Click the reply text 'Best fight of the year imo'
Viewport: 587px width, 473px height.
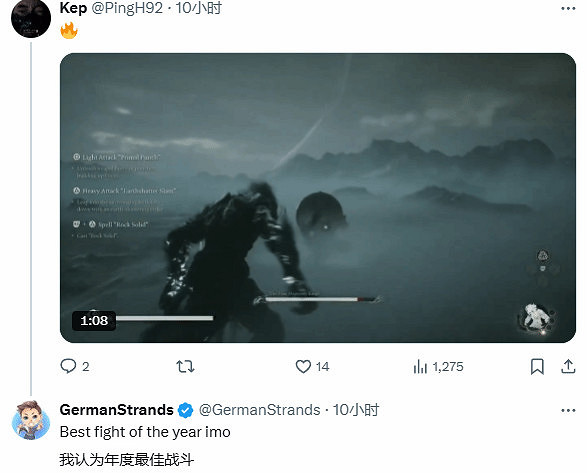tap(145, 432)
